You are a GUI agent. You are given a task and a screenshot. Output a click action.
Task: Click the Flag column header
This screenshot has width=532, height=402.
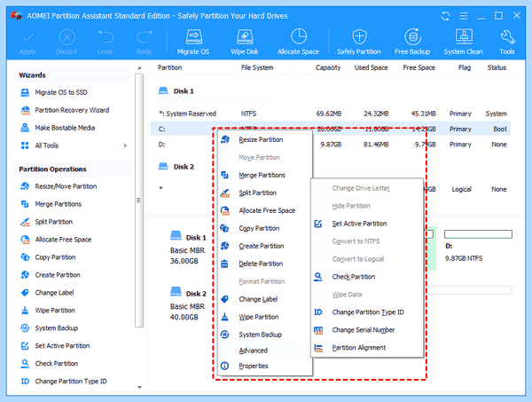tap(465, 67)
